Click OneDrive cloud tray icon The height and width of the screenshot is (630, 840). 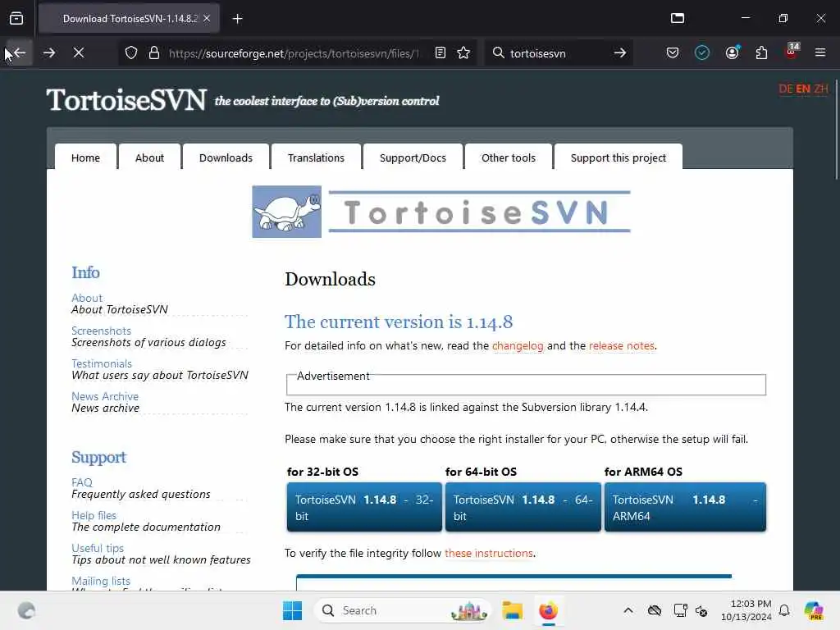[654, 610]
